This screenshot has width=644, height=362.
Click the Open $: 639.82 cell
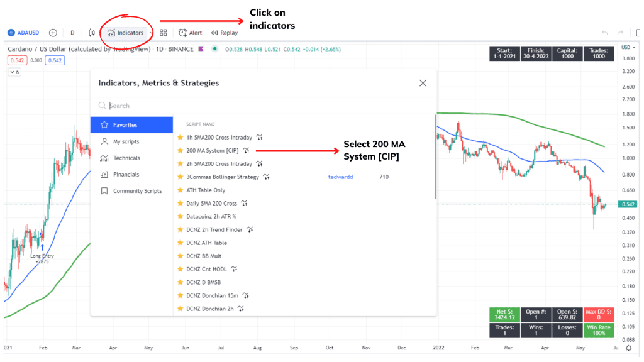(x=567, y=315)
